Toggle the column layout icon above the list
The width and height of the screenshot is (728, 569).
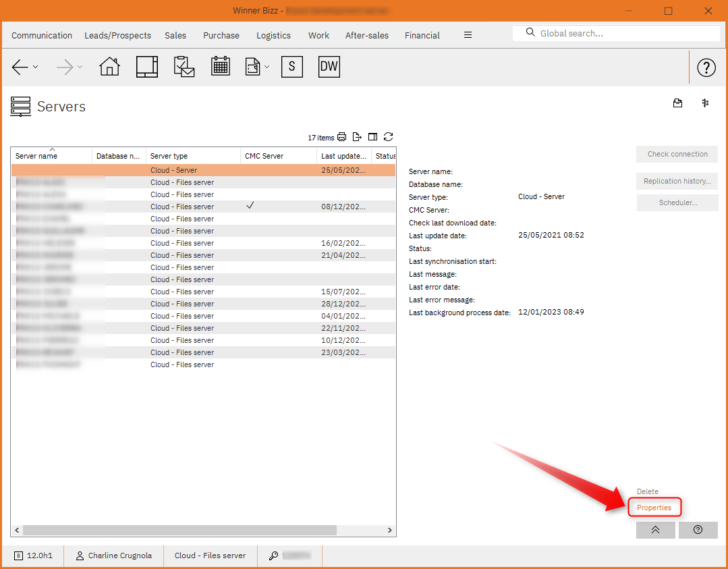click(372, 136)
